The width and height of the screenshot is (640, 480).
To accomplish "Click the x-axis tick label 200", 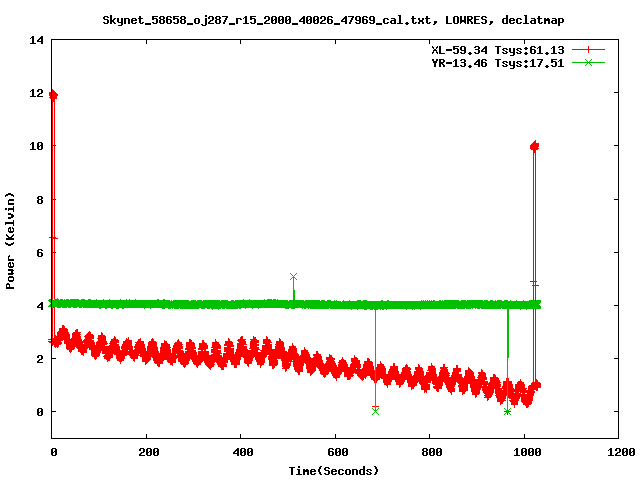I will pyautogui.click(x=149, y=452).
